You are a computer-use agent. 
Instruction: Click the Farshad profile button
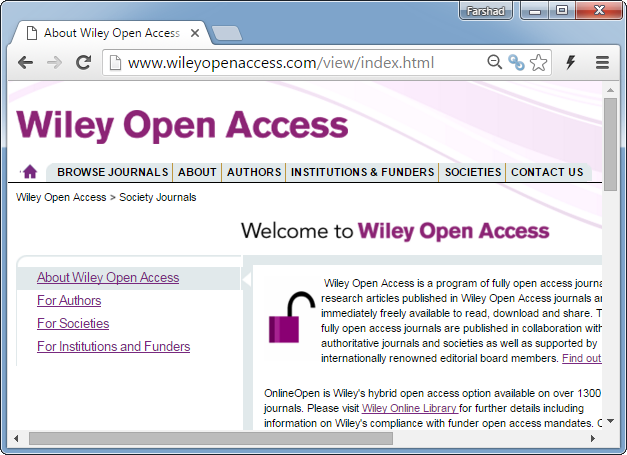click(x=485, y=11)
